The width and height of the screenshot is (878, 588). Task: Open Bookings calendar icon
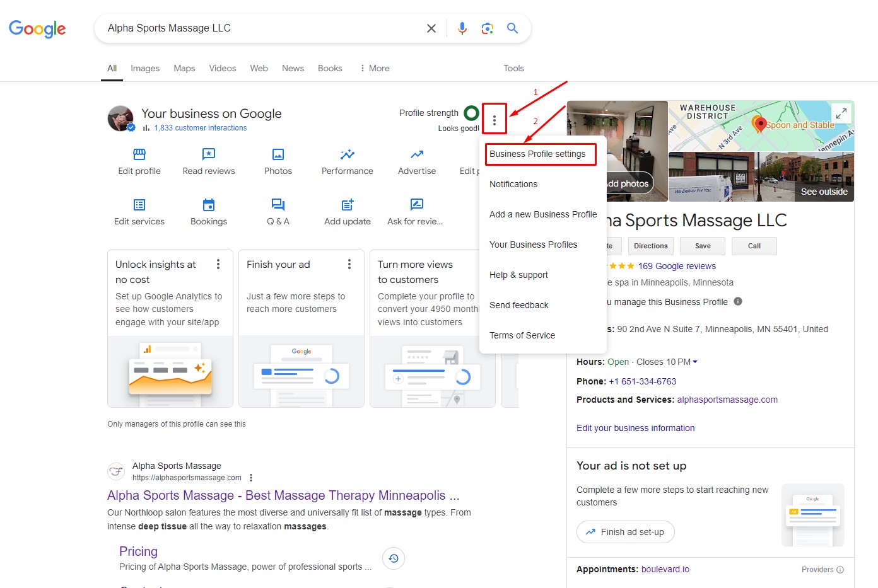pyautogui.click(x=209, y=205)
